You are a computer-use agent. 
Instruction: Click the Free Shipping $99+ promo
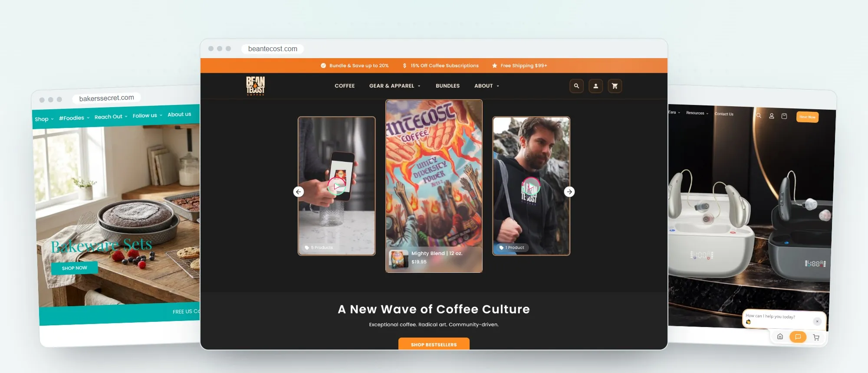[x=519, y=65]
